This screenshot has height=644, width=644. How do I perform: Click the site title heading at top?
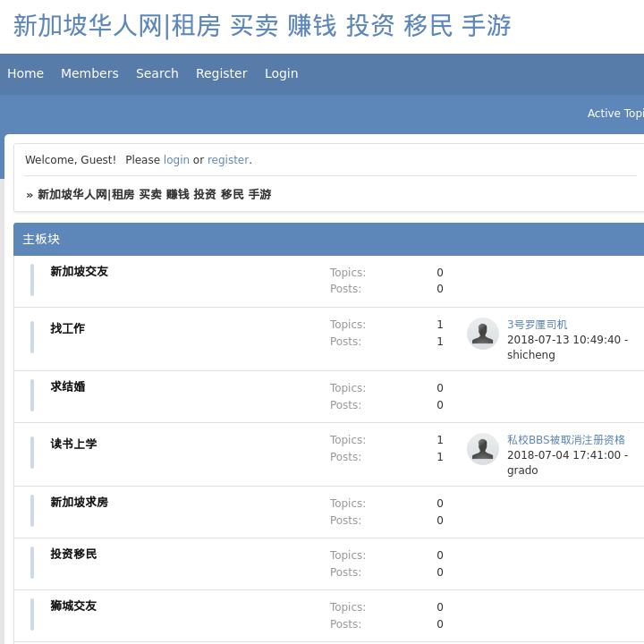point(262,26)
